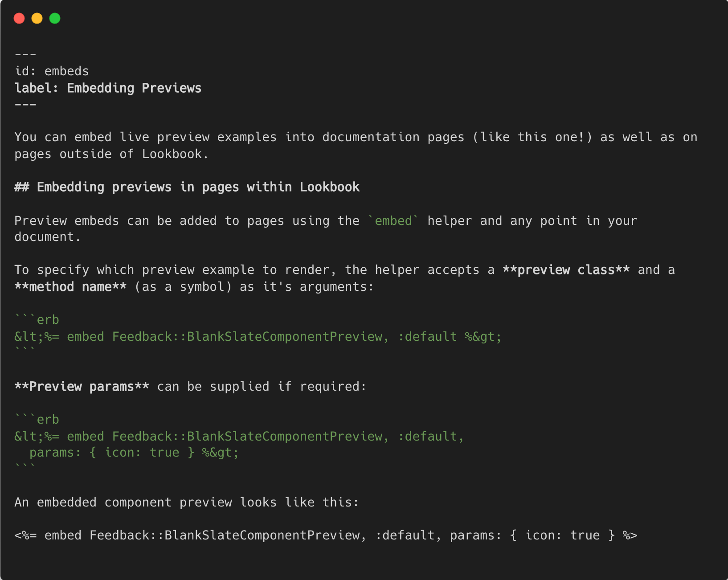
Task: Click the second ```erb code fence opener
Action: click(x=37, y=420)
